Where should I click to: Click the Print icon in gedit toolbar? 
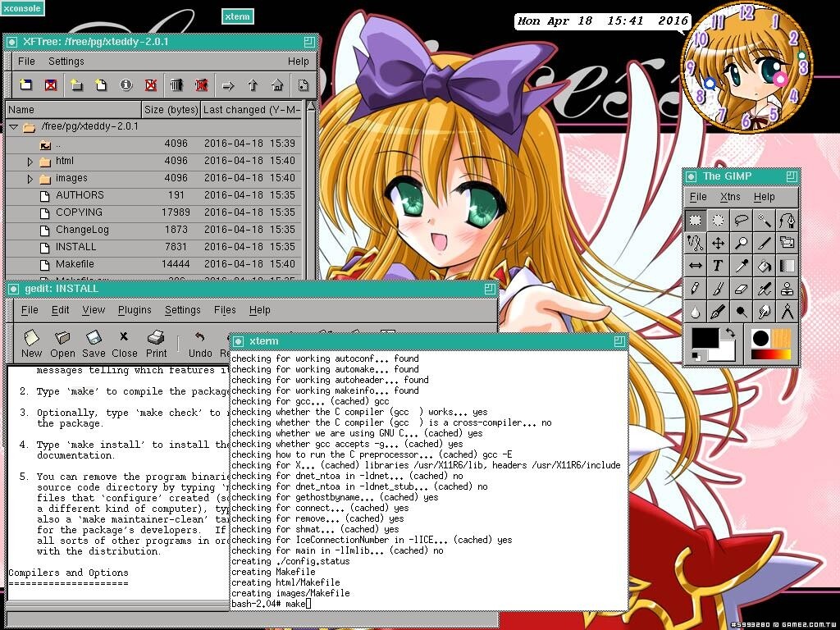pyautogui.click(x=157, y=344)
